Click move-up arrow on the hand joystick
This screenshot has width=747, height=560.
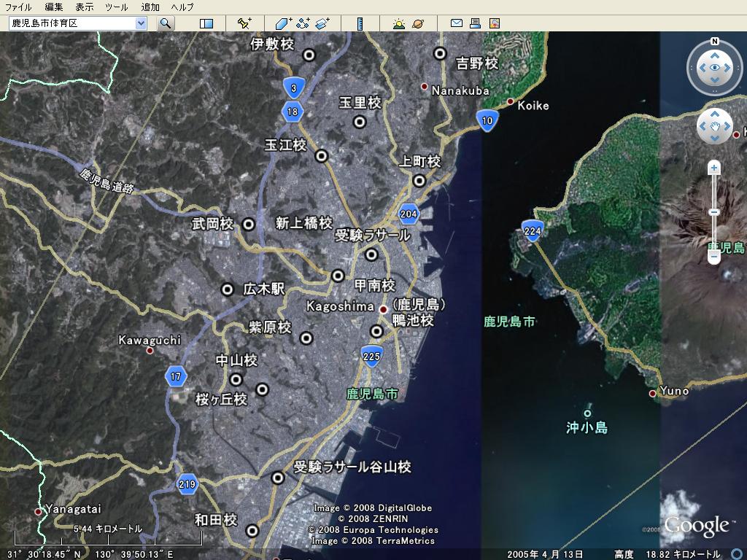pyautogui.click(x=715, y=114)
